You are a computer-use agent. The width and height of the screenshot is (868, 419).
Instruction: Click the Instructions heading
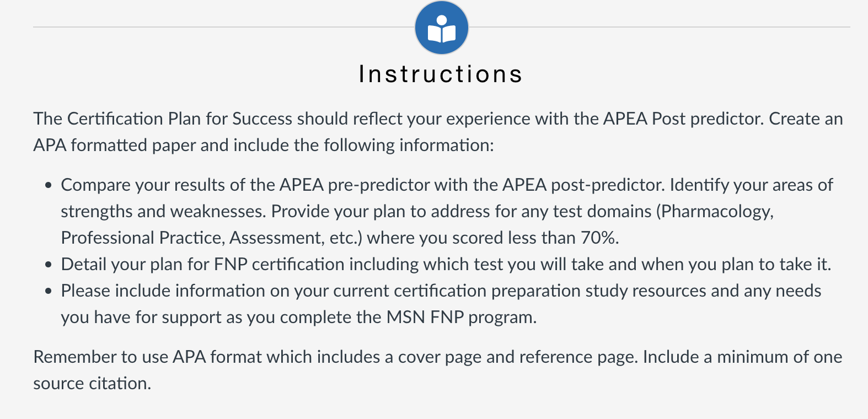(441, 74)
